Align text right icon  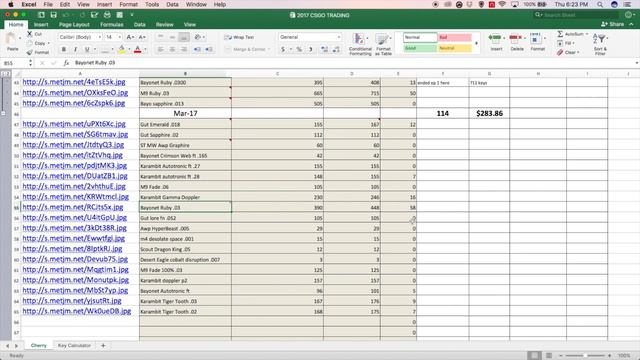[x=184, y=49]
